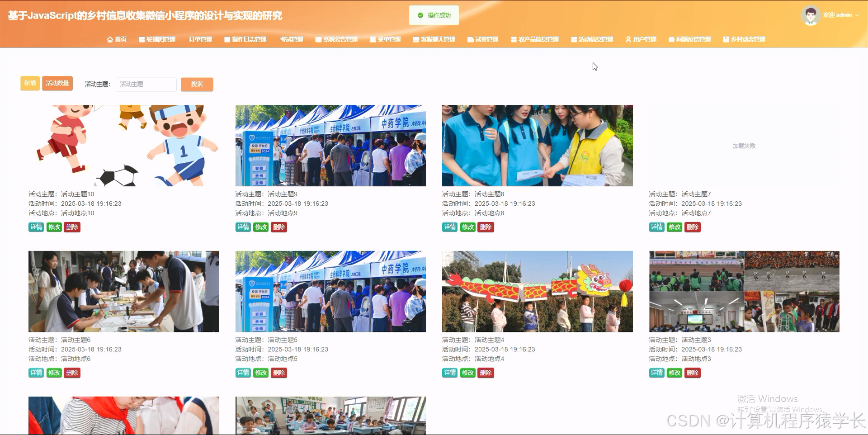Click the user icon beside 用户管理
This screenshot has width=868, height=435.
pyautogui.click(x=628, y=40)
